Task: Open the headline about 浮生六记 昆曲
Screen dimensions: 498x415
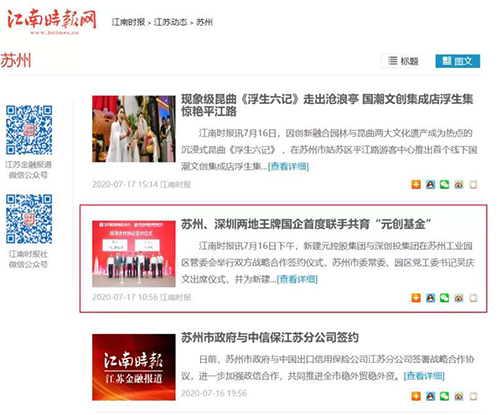Action: coord(327,105)
